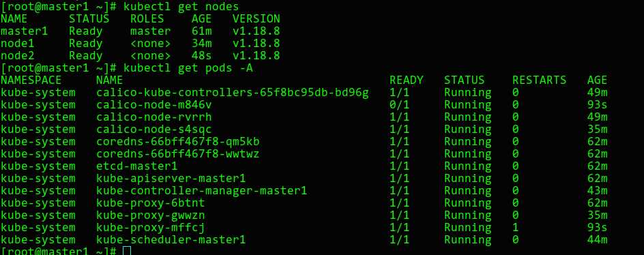Click the coredns-66bff467f8-qm5kb pod name
Image resolution: width=644 pixels, height=255 pixels.
point(178,142)
